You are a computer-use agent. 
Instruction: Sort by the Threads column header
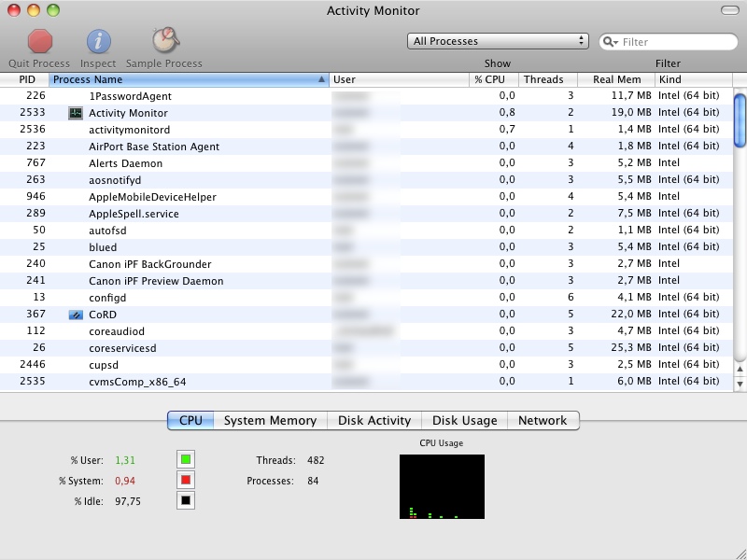pyautogui.click(x=548, y=79)
